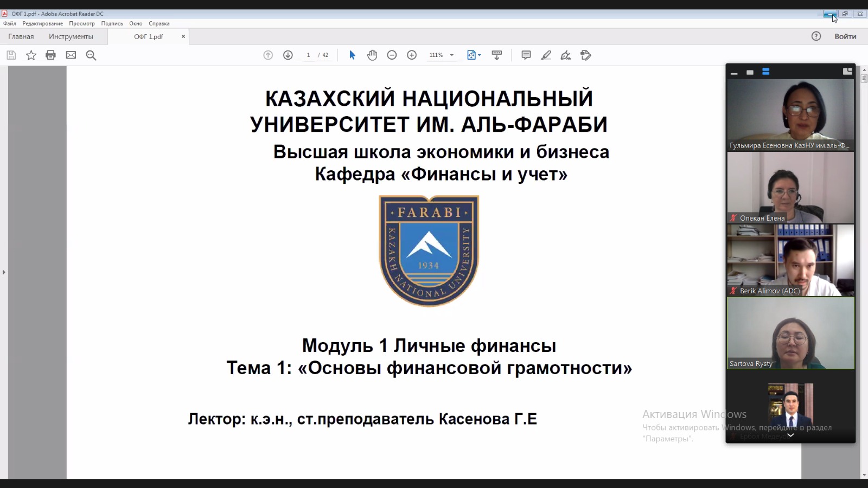Screen dimensions: 868x488
Task: Expand the left navigation pane arrow
Action: tap(4, 272)
